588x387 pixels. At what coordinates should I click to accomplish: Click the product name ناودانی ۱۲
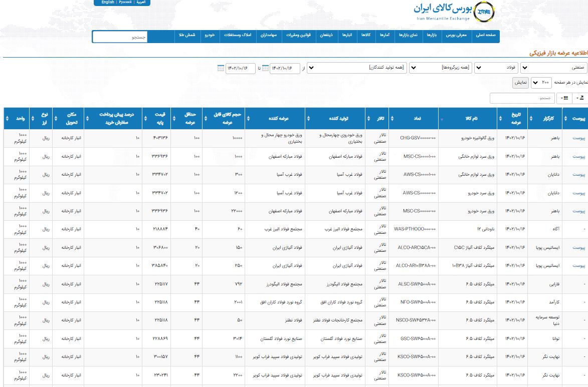point(485,229)
